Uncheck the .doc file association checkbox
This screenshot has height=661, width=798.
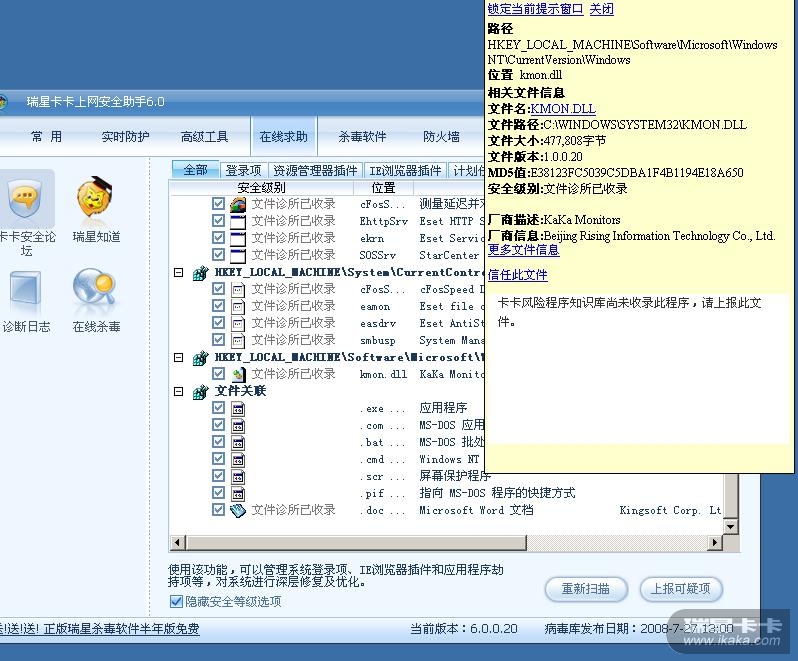pos(218,509)
